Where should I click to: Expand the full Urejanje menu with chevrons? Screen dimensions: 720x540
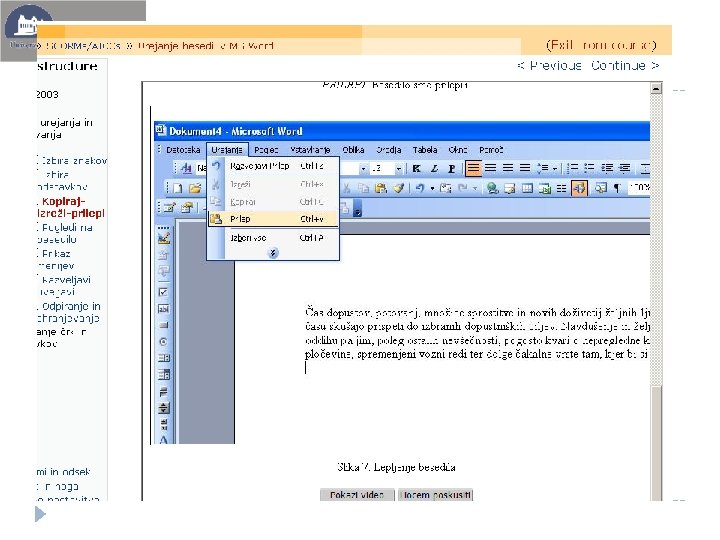pyautogui.click(x=273, y=253)
